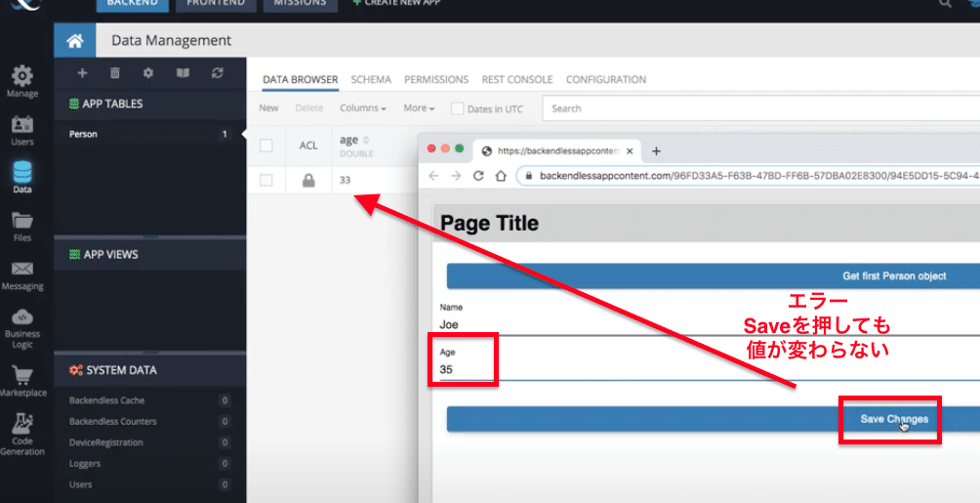This screenshot has width=980, height=503.
Task: Switch to the BACKEND top tab
Action: (132, 4)
